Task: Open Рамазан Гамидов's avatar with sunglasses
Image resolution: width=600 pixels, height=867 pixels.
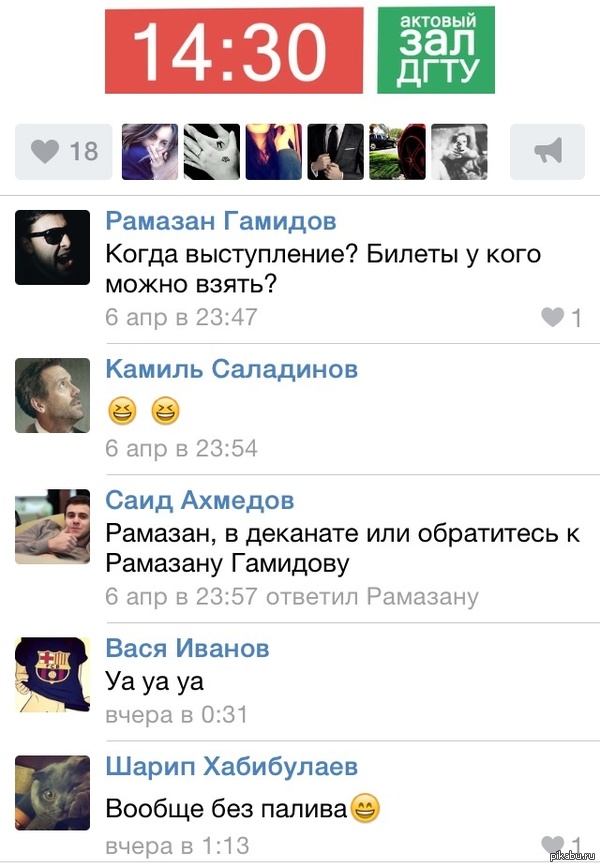Action: (x=53, y=247)
